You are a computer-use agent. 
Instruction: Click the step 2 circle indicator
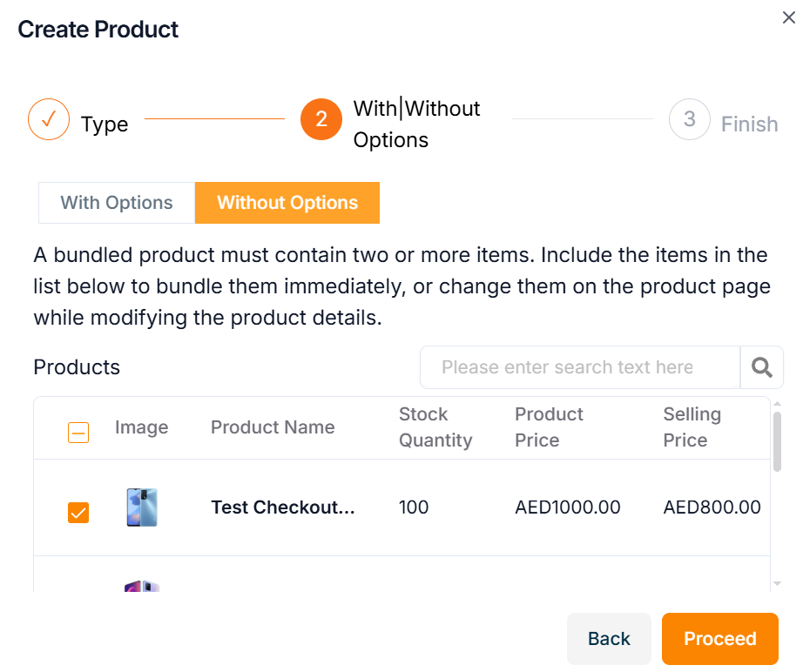click(321, 119)
